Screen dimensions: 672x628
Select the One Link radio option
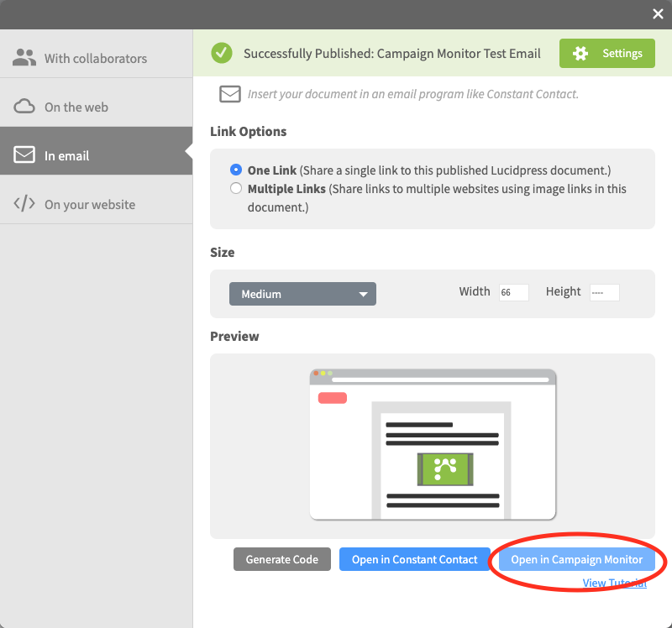click(x=236, y=170)
